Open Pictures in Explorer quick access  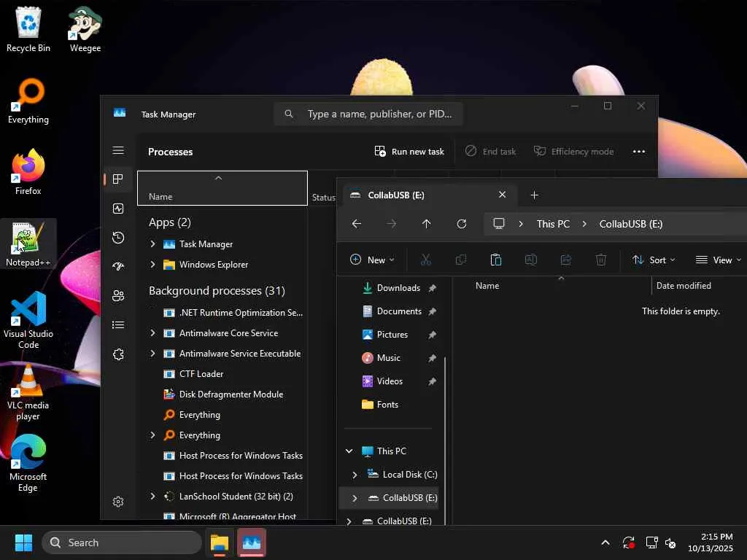(392, 335)
